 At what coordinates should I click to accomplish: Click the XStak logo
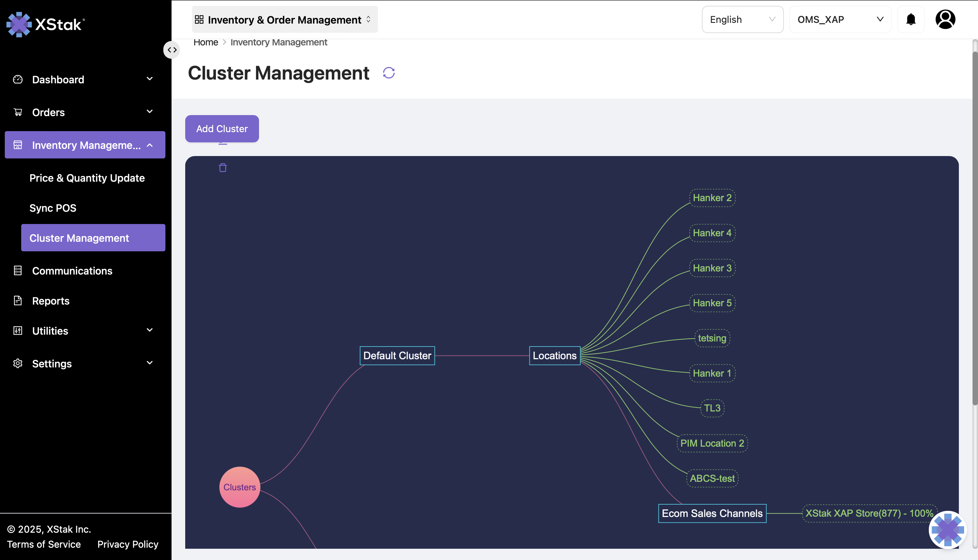(45, 24)
